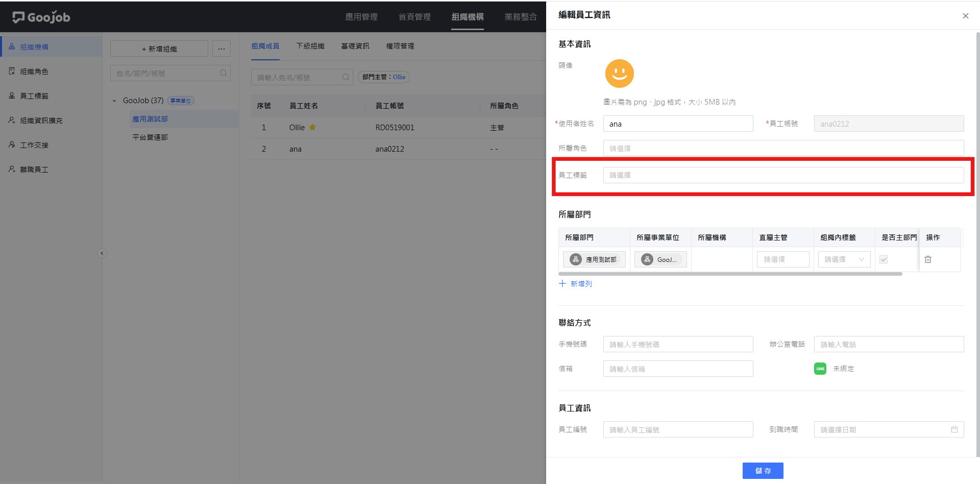The image size is (980, 484).
Task: Switch to 業務整合 top menu
Action: click(x=521, y=17)
